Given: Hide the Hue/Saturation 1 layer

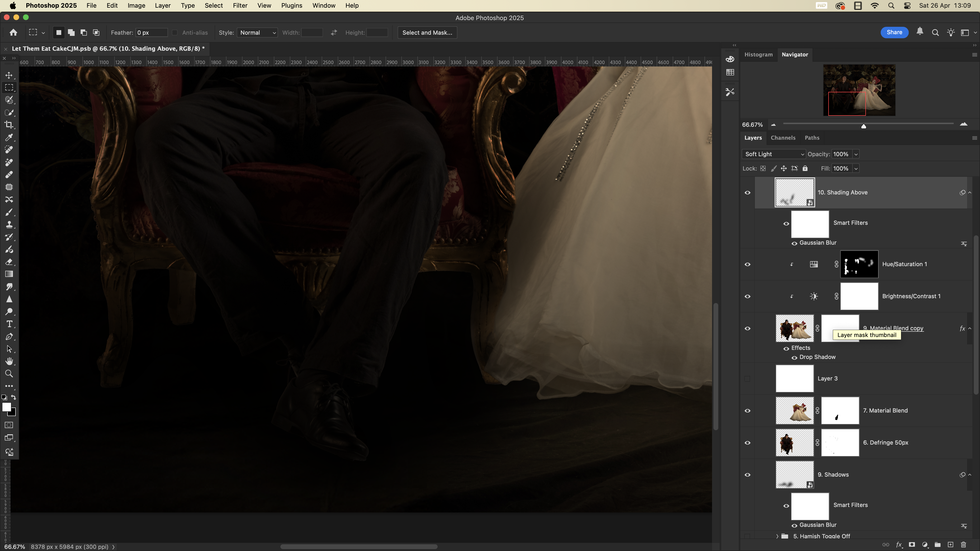Looking at the screenshot, I should 747,264.
